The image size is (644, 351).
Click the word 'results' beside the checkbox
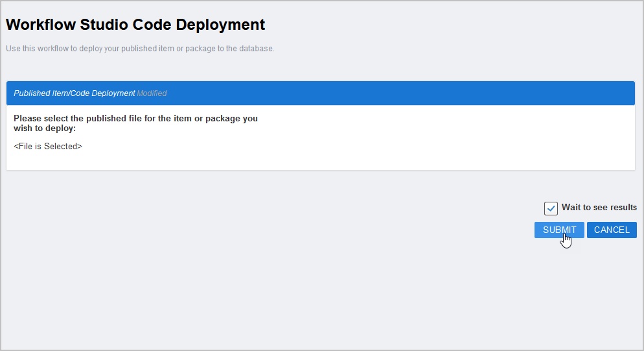[x=623, y=208]
